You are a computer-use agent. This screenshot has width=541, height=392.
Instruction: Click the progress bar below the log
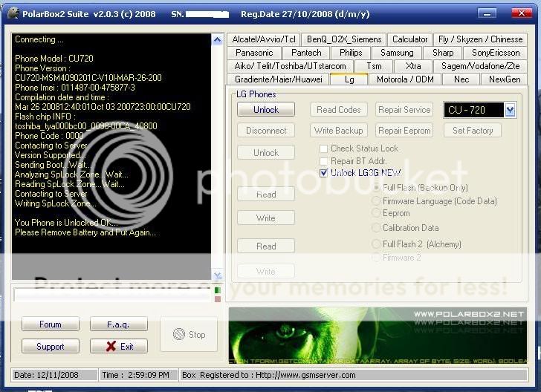point(112,295)
